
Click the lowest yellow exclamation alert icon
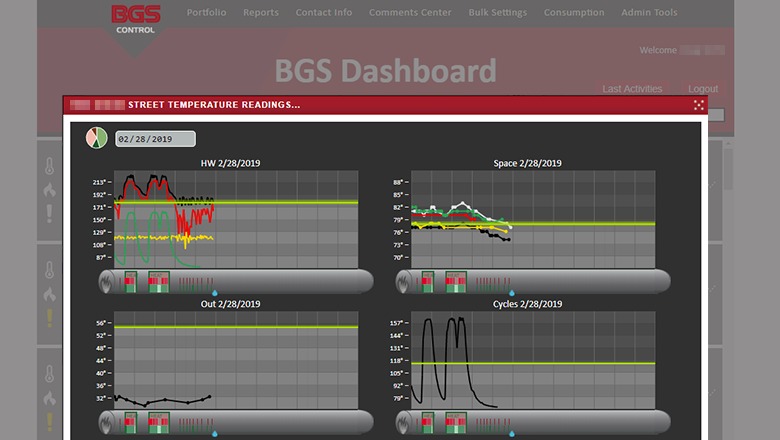coord(49,422)
